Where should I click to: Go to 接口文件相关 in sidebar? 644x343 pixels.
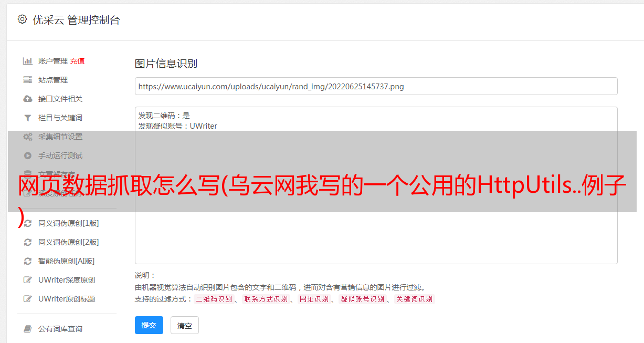coord(60,99)
